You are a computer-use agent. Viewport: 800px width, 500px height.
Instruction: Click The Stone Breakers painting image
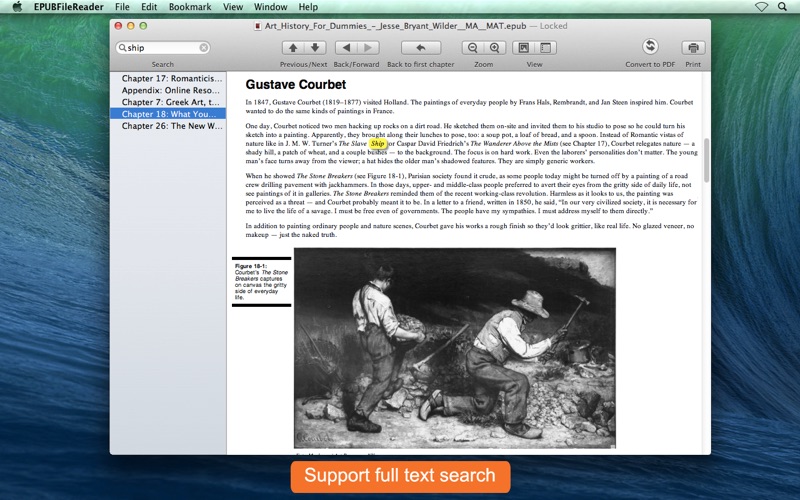[455, 348]
